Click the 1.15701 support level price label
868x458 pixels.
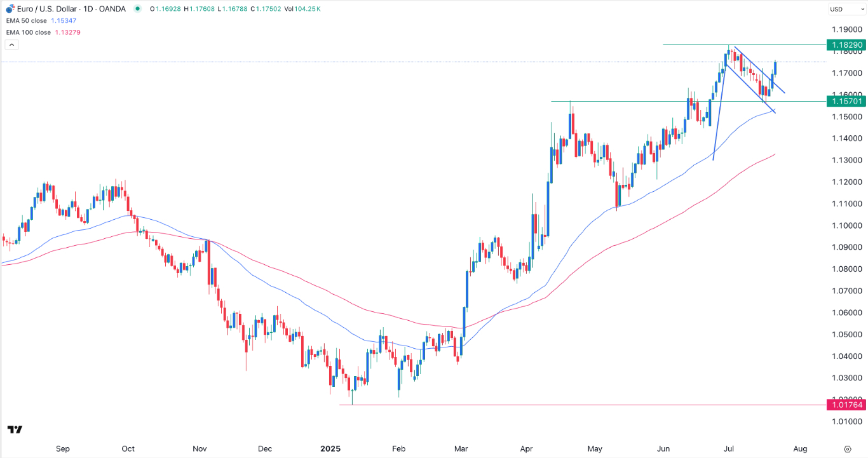(x=846, y=101)
